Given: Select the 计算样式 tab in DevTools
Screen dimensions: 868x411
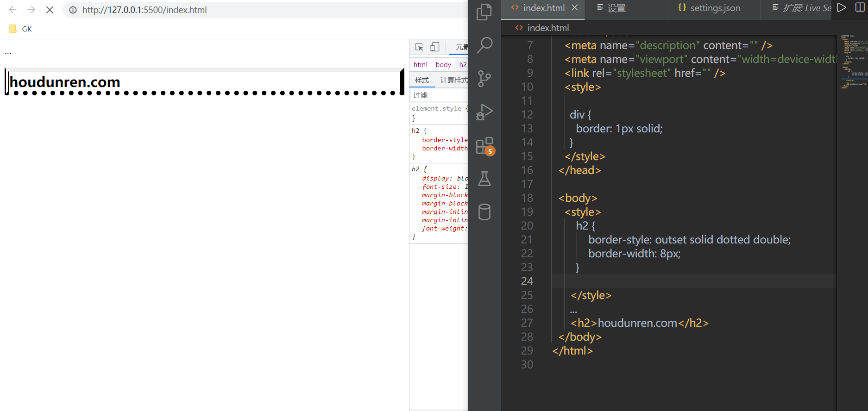Looking at the screenshot, I should (x=453, y=80).
